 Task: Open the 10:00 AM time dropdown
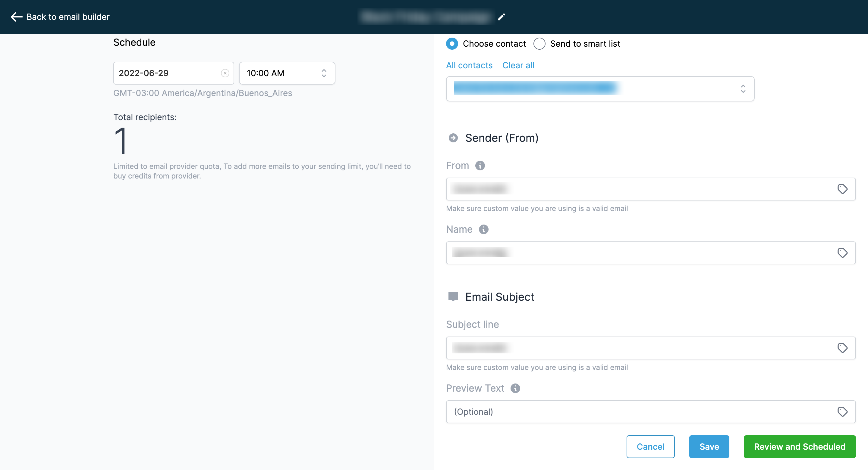[x=287, y=73]
